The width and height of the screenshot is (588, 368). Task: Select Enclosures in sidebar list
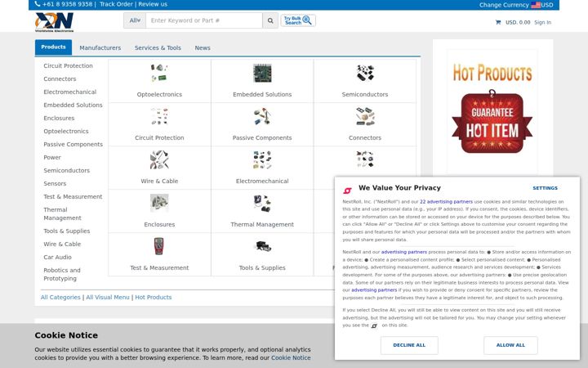click(59, 119)
